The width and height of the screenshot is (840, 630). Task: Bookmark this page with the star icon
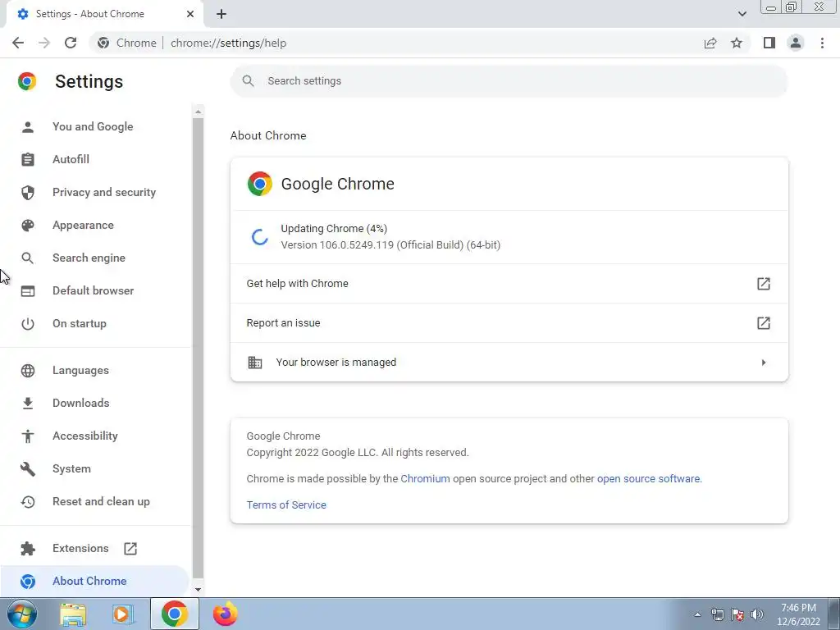pos(737,43)
